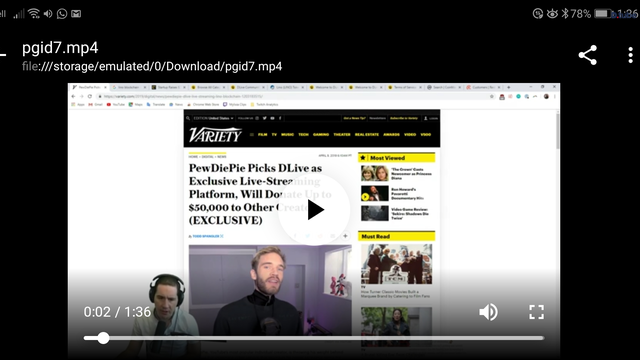Tap the eye comfort status icon
Screen dimensions: 640x360
[552, 13]
